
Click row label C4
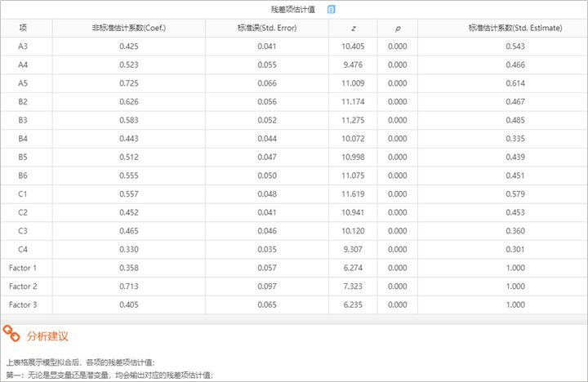coord(23,249)
